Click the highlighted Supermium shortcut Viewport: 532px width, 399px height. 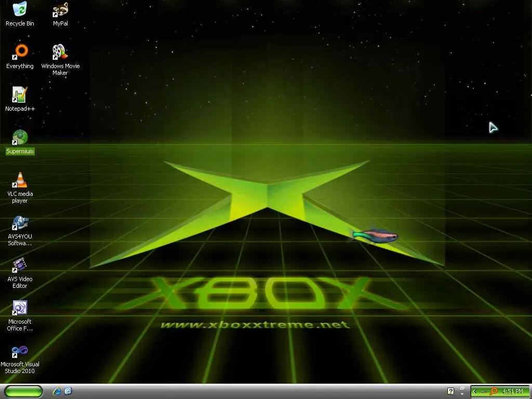pos(20,142)
